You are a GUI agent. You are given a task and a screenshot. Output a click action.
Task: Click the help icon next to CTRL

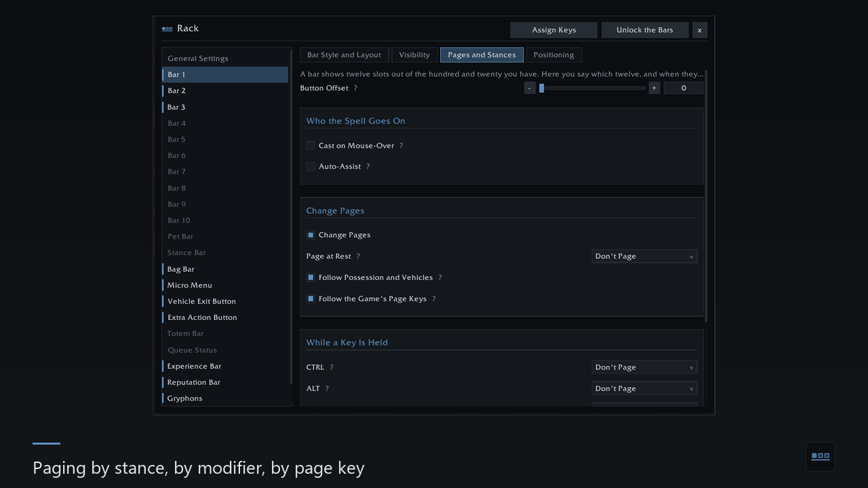332,367
